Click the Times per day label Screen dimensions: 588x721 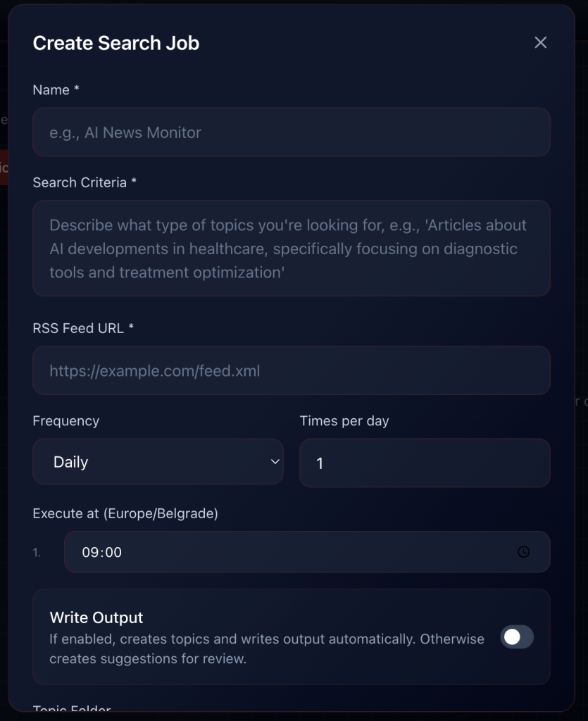[344, 421]
